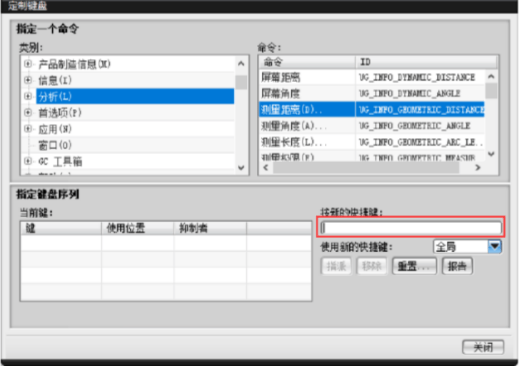Click the 关闭 button
Screen dimensions: 519x366
coord(483,347)
